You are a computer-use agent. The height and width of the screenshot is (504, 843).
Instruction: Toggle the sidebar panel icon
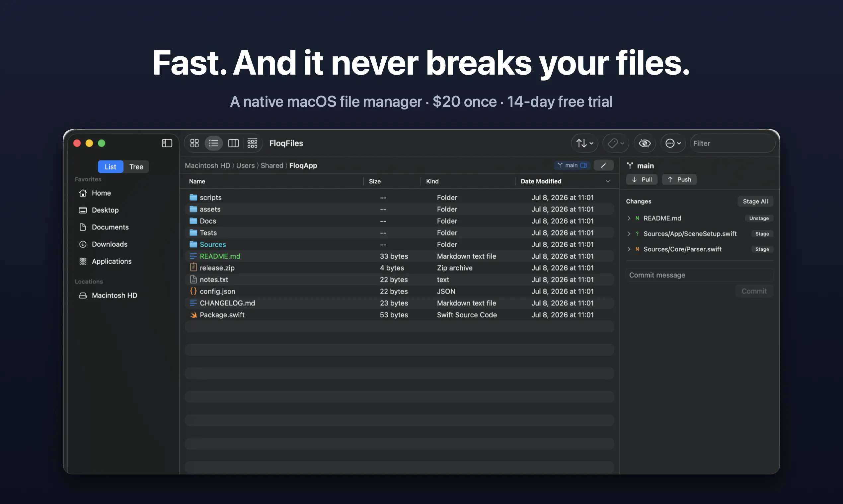point(167,143)
